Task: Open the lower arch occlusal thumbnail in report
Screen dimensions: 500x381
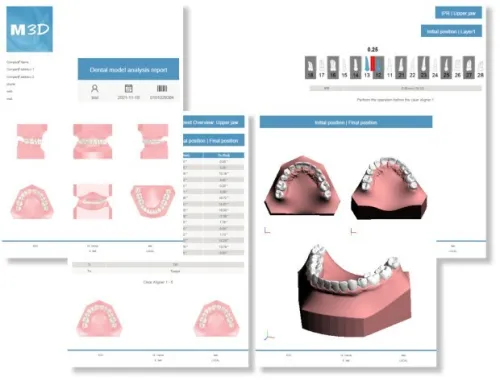Action: coord(153,202)
